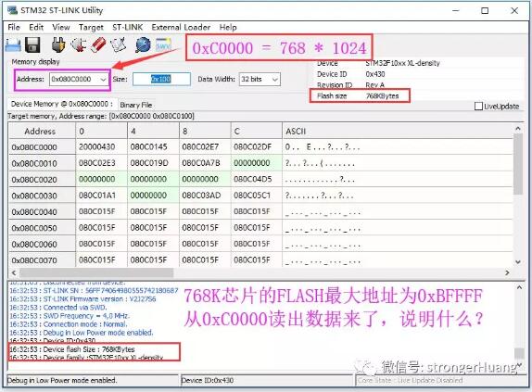Click the Save floppy disk icon
532x392 pixels.
(x=32, y=45)
